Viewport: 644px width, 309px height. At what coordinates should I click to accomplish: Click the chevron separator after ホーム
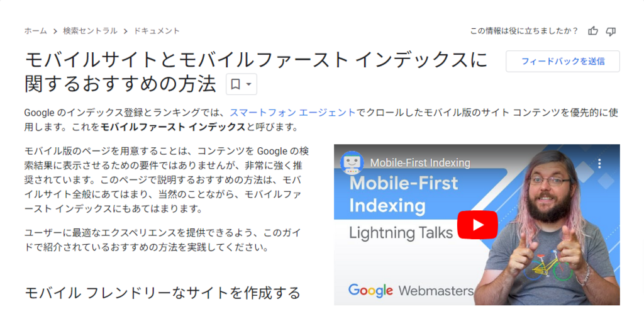click(55, 31)
